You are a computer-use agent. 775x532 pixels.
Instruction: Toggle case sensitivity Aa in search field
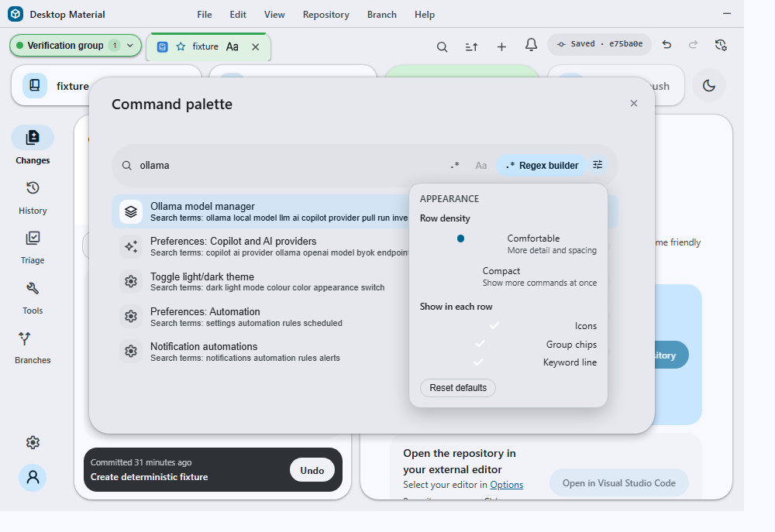(481, 166)
